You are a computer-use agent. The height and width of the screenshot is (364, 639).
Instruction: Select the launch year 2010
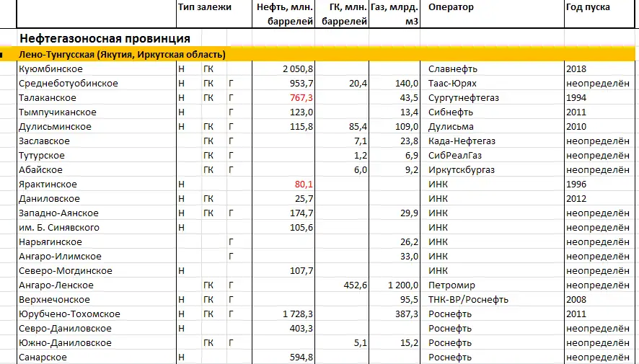(x=576, y=127)
